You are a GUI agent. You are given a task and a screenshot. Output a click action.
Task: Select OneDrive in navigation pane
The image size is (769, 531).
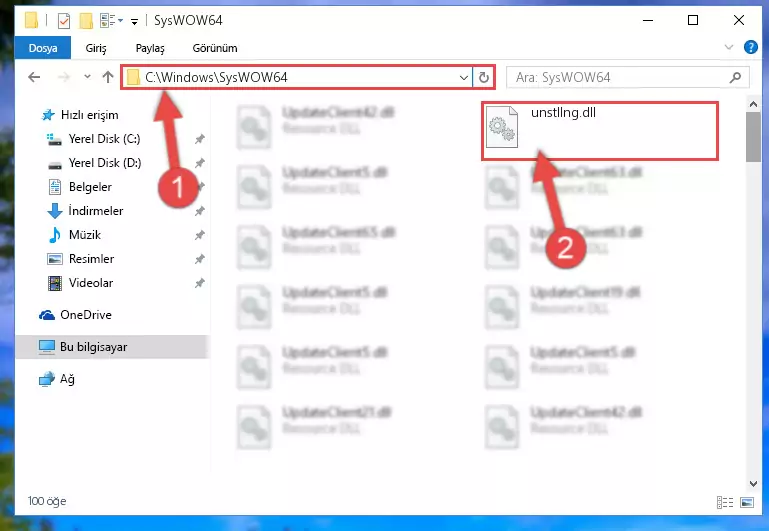click(85, 315)
